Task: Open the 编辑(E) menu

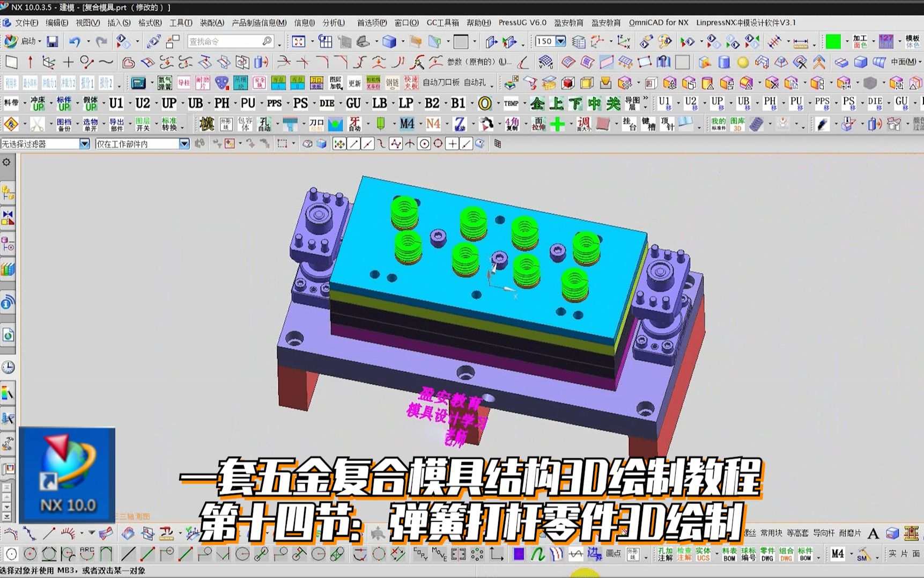Action: (x=57, y=23)
